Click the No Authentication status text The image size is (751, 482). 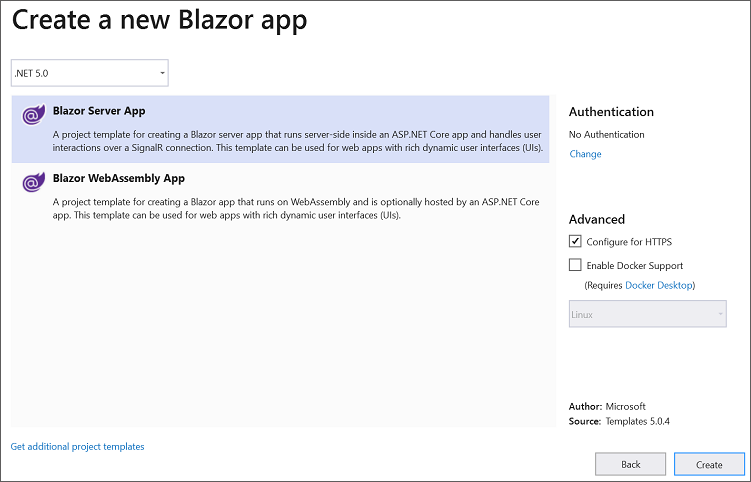click(x=606, y=134)
